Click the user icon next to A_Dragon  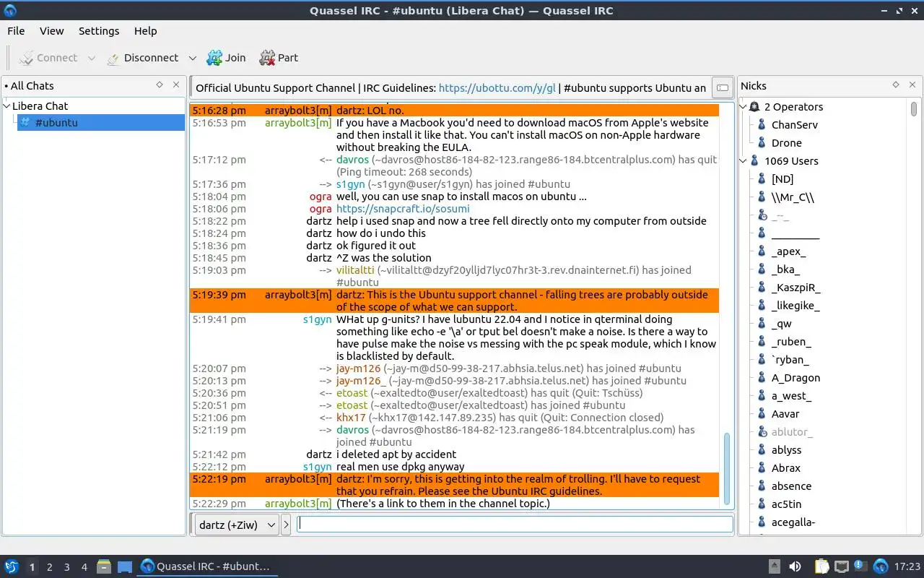pos(762,378)
